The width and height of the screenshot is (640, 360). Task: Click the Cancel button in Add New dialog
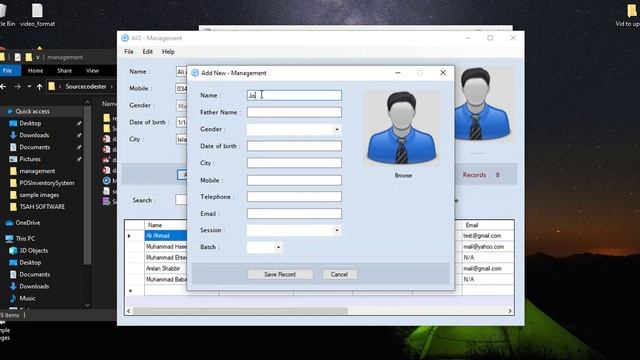[339, 274]
